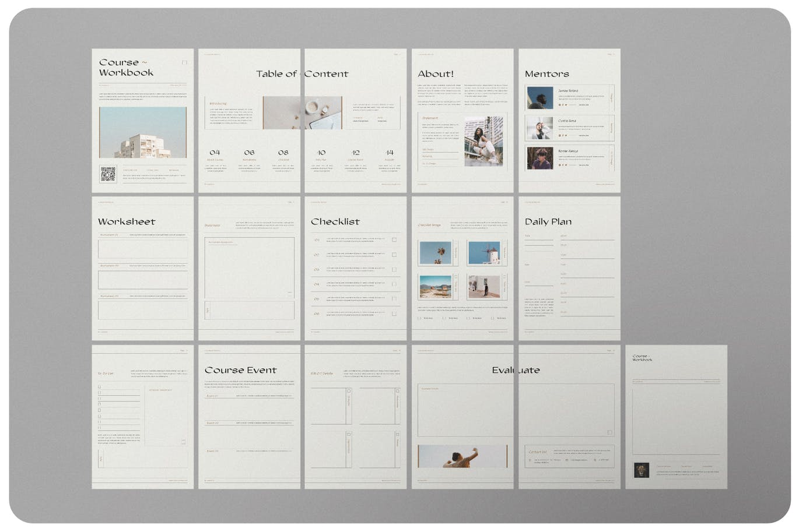Click the Contact list box on Evaluate spread

(569, 456)
